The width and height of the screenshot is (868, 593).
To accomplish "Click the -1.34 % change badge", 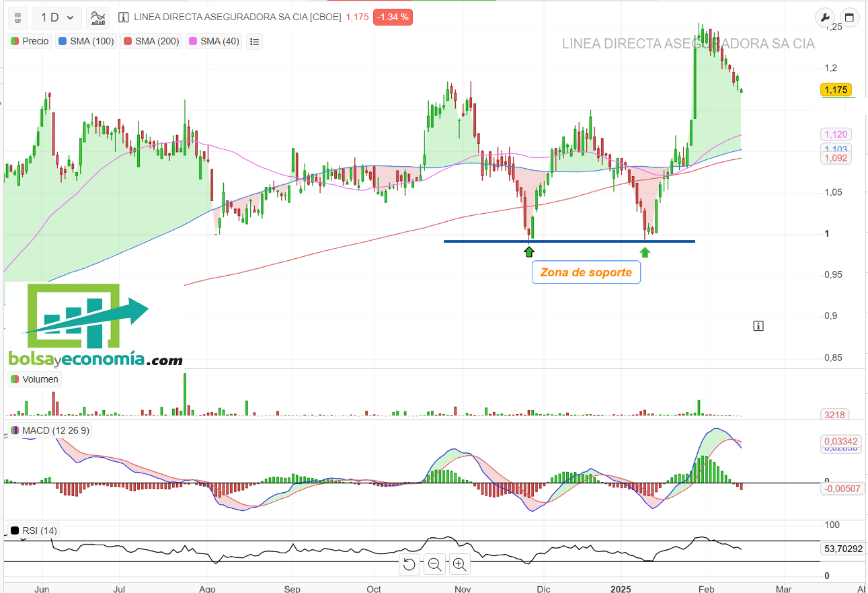I will click(393, 17).
